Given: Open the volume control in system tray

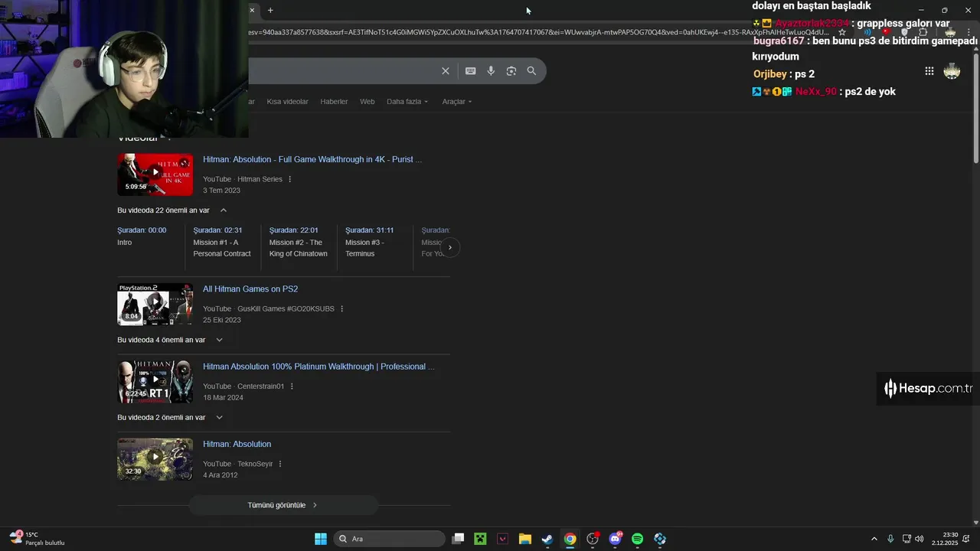Looking at the screenshot, I should click(919, 539).
